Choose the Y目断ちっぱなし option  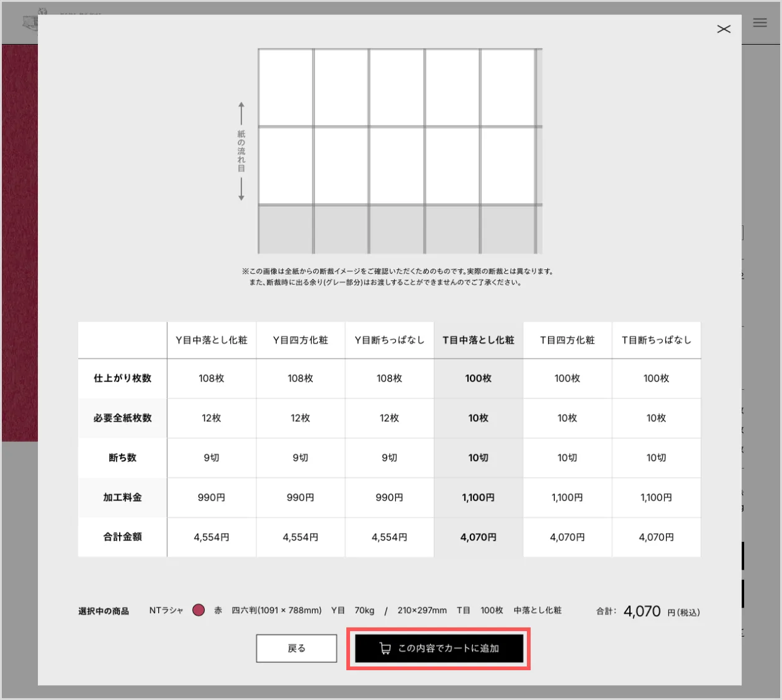[389, 340]
